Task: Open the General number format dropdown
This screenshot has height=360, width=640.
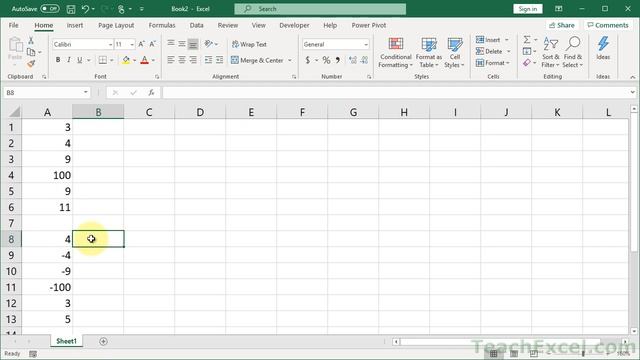Action: pos(366,44)
